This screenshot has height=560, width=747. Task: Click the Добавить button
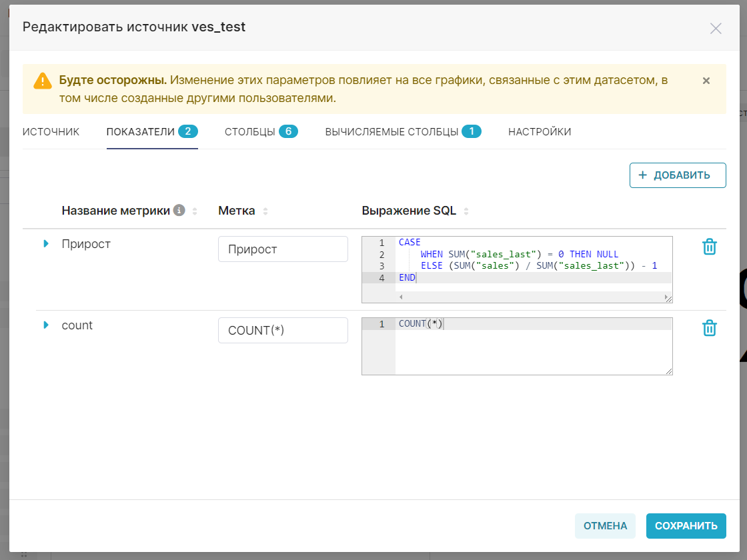pos(678,175)
